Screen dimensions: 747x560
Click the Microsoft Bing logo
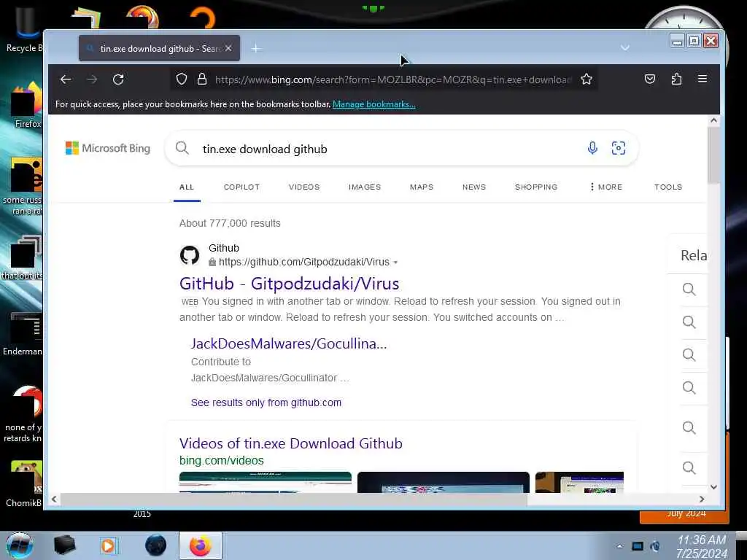click(108, 148)
